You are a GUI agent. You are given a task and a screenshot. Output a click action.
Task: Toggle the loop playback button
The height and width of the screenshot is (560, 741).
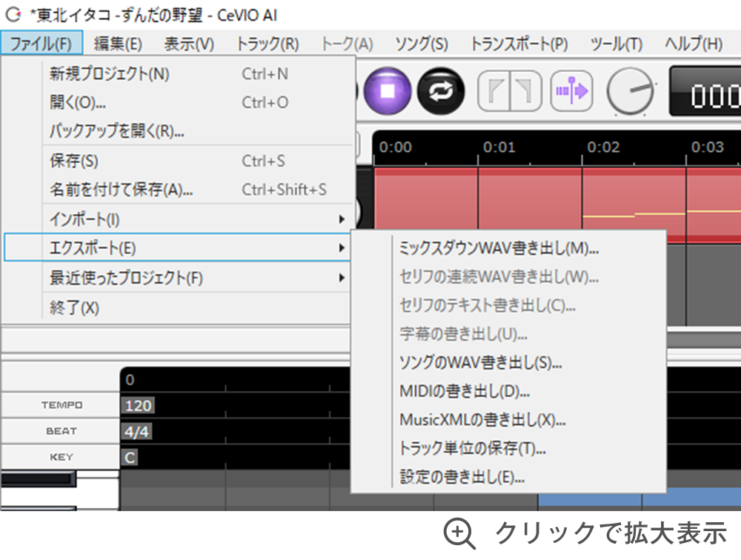click(441, 90)
